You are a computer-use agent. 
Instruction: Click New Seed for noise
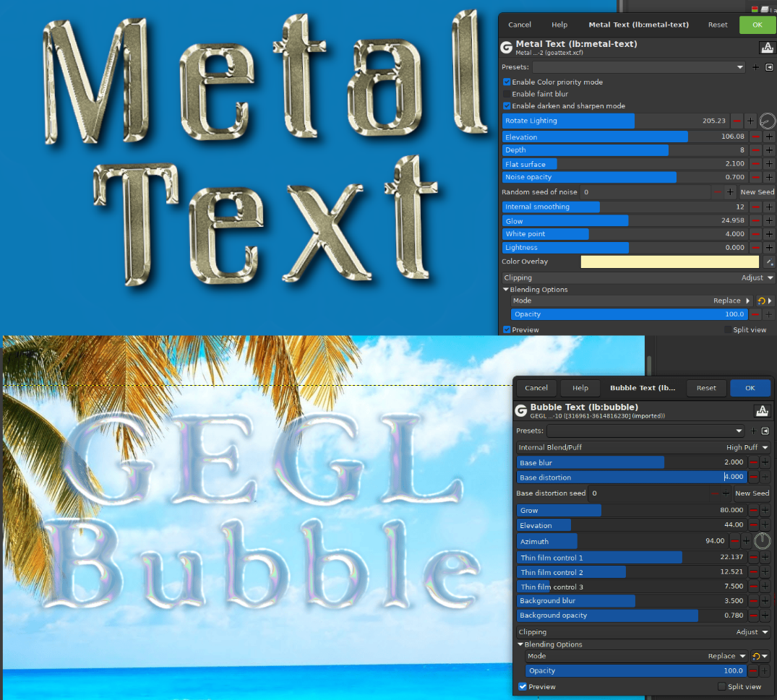[x=757, y=192]
